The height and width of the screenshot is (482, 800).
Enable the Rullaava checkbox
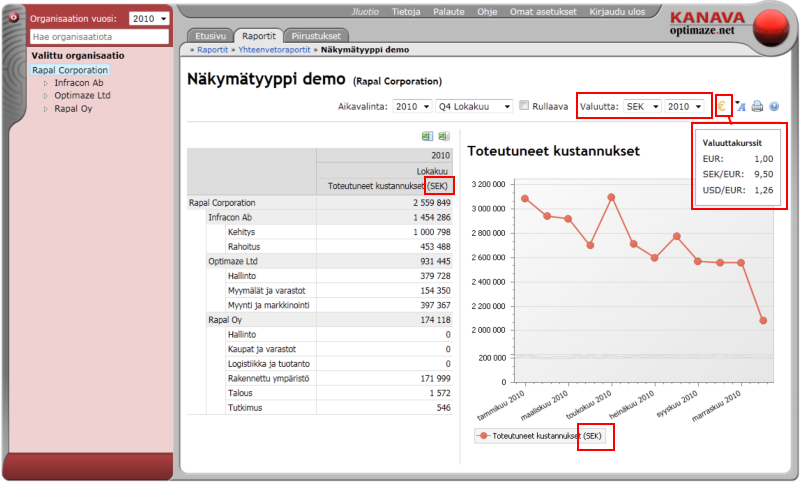[x=525, y=106]
